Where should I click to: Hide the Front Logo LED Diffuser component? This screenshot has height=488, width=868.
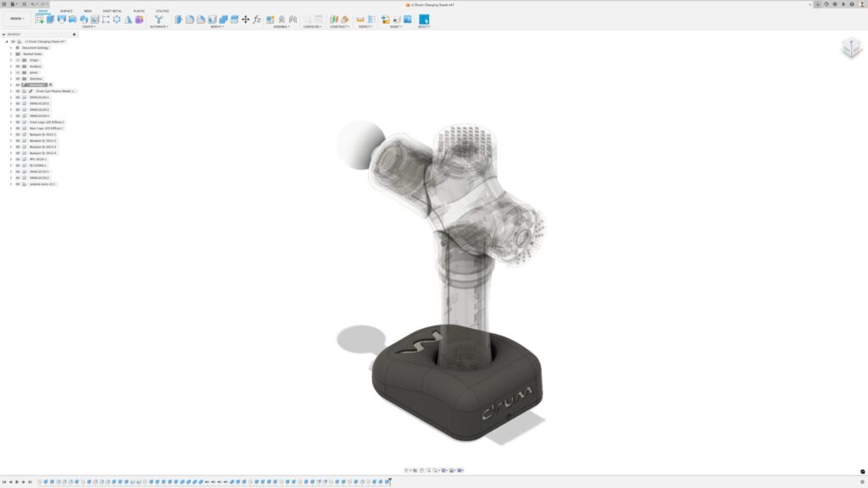tap(18, 122)
